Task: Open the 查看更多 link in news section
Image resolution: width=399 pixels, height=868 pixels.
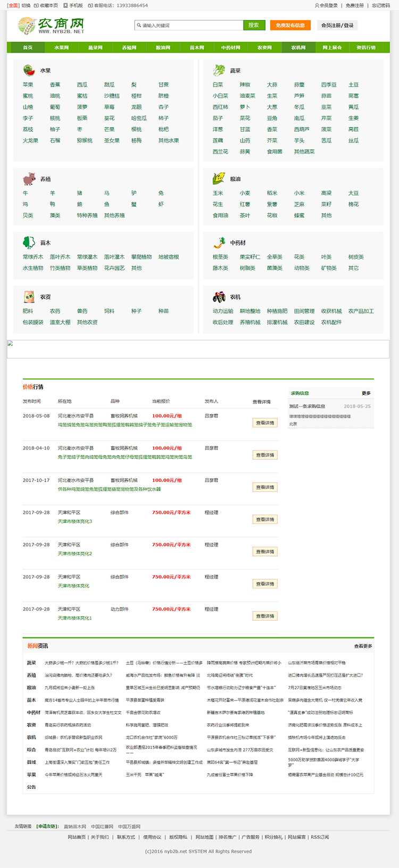Action: [x=363, y=646]
